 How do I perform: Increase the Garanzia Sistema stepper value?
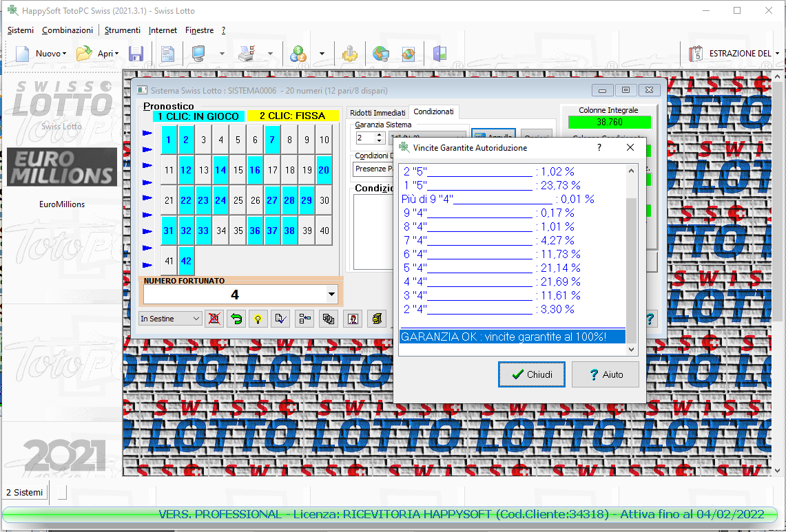380,135
